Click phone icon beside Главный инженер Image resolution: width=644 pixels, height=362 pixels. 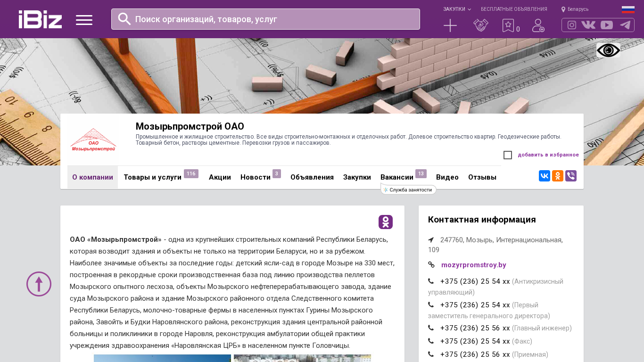431,328
